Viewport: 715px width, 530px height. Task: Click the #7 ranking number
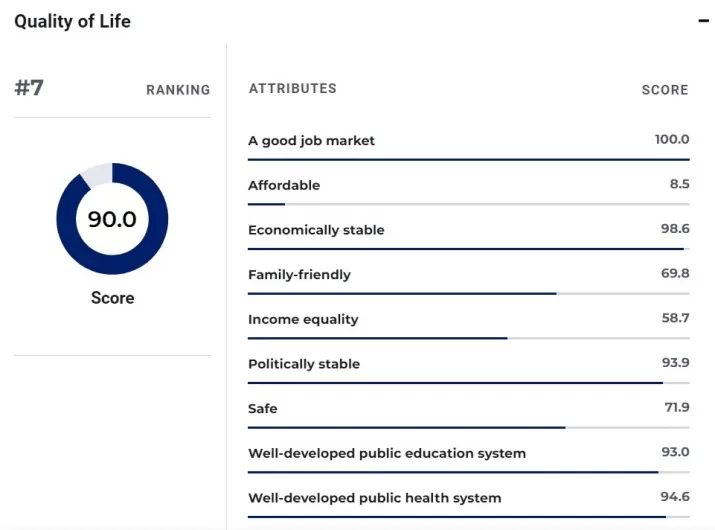point(29,88)
